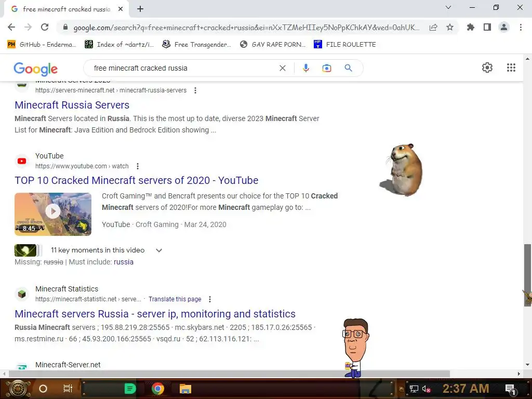Switch to Chrome on taskbar
This screenshot has height=399, width=532.
[158, 389]
